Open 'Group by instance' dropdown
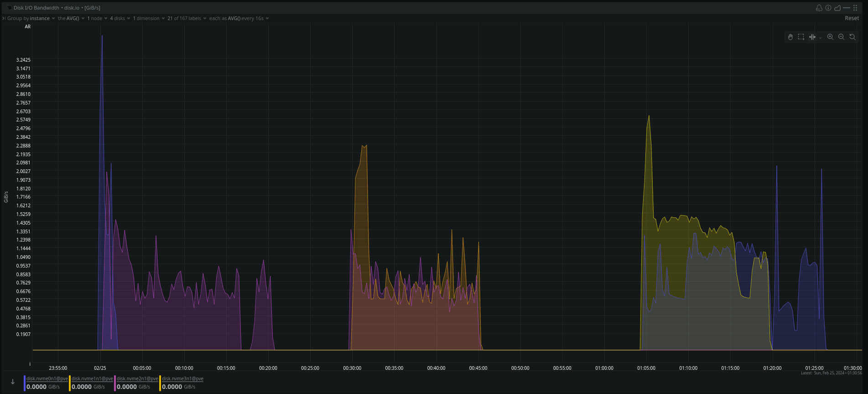The image size is (868, 394). (x=31, y=18)
